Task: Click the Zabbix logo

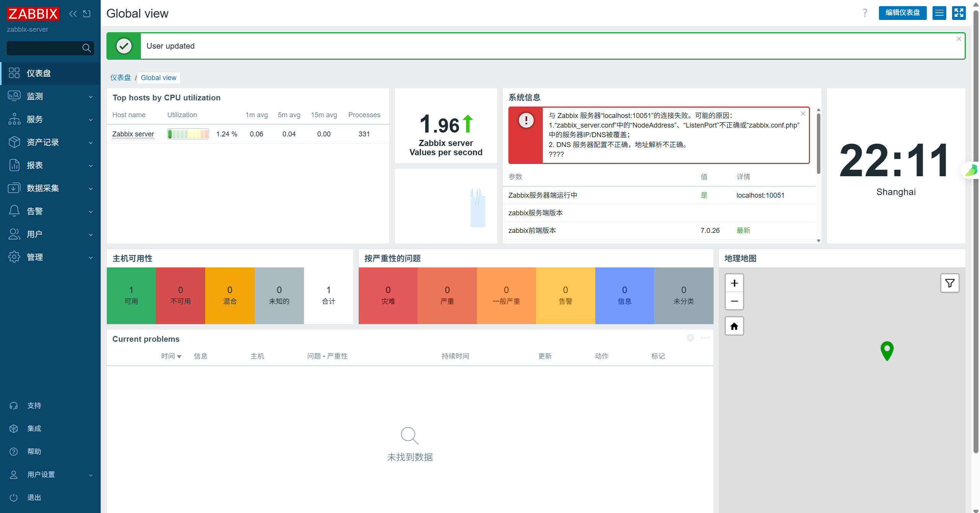Action: click(x=33, y=14)
